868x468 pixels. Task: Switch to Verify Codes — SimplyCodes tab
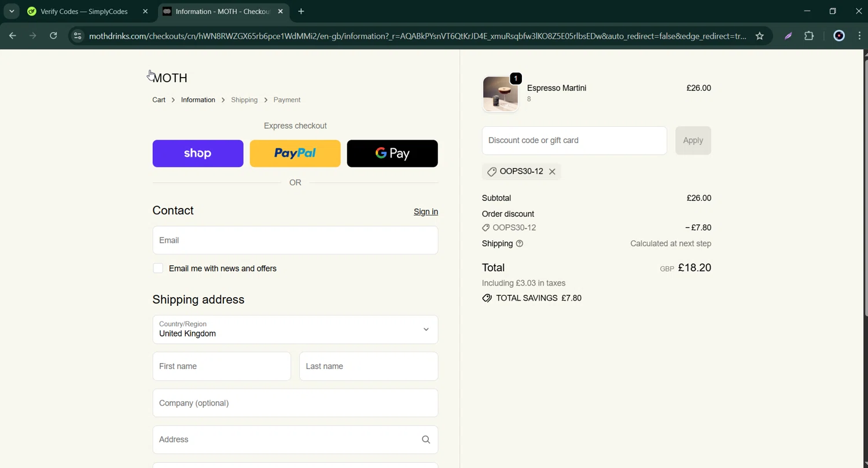(84, 12)
